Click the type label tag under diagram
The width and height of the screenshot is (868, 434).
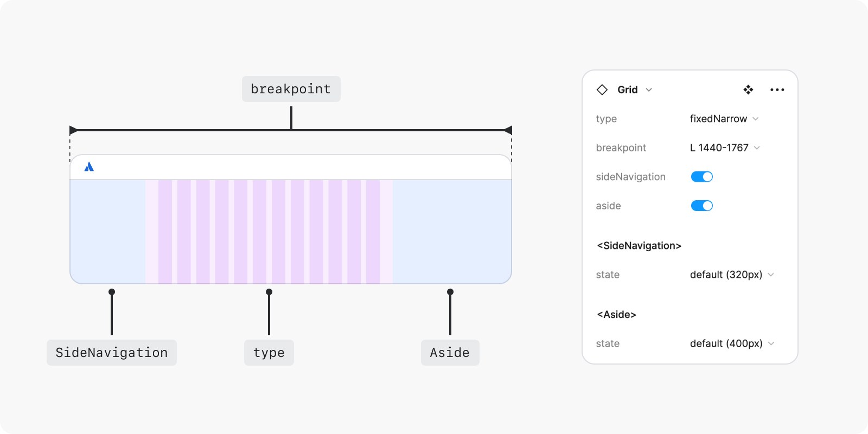[x=269, y=353]
